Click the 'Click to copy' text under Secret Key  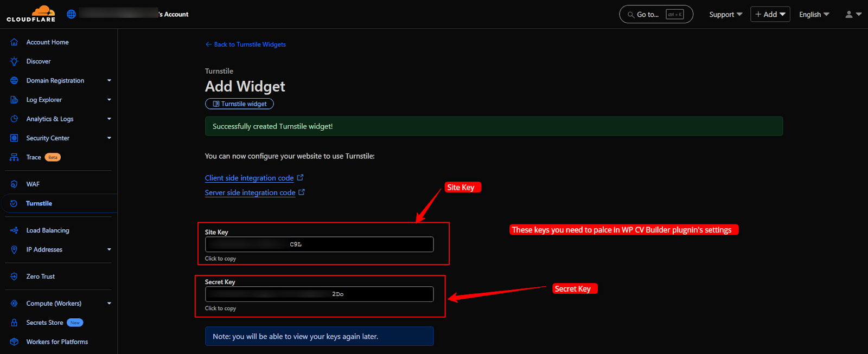click(x=220, y=308)
